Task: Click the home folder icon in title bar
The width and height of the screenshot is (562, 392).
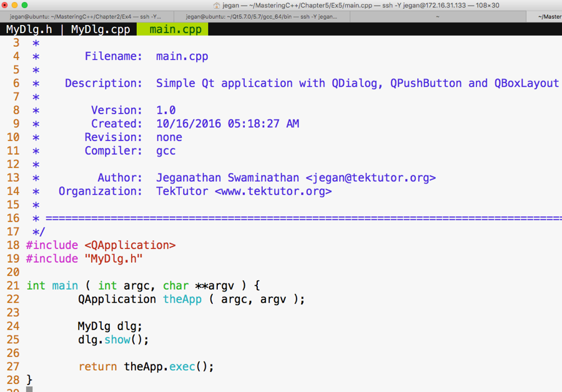Action: [217, 5]
